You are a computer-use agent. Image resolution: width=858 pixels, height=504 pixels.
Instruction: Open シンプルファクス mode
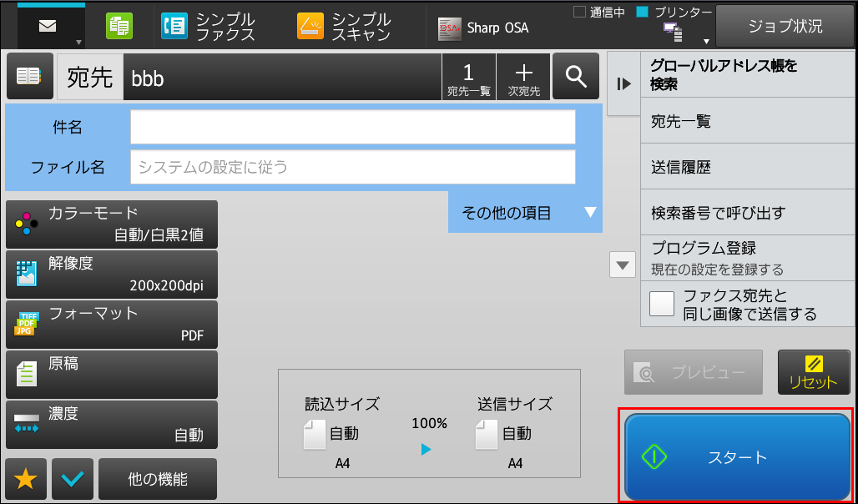point(209,26)
